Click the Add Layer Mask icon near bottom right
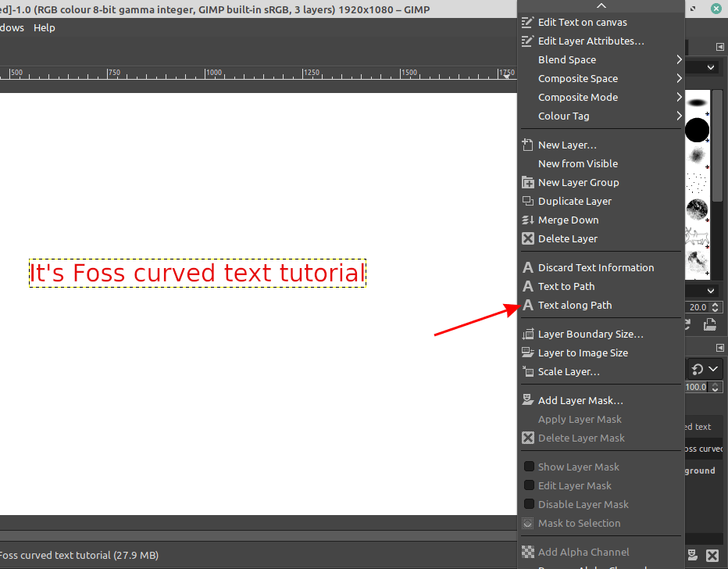This screenshot has height=569, width=728. coord(693,555)
